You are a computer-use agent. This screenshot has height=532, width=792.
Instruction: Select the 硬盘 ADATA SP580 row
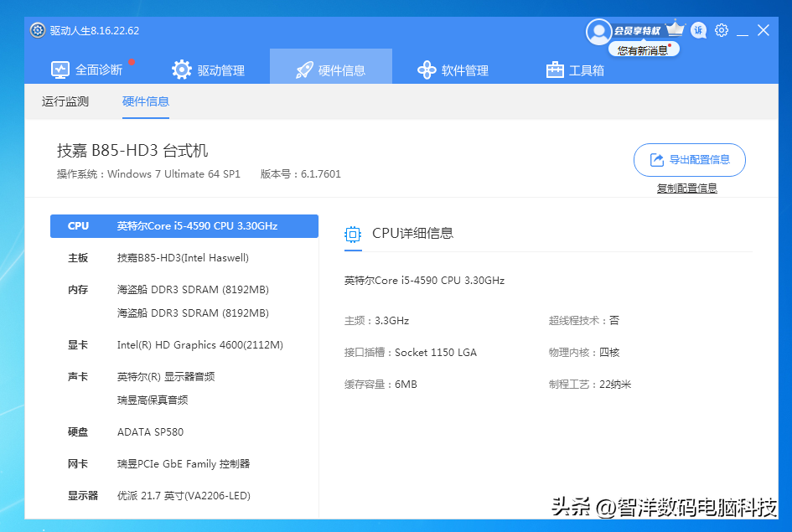(x=184, y=432)
